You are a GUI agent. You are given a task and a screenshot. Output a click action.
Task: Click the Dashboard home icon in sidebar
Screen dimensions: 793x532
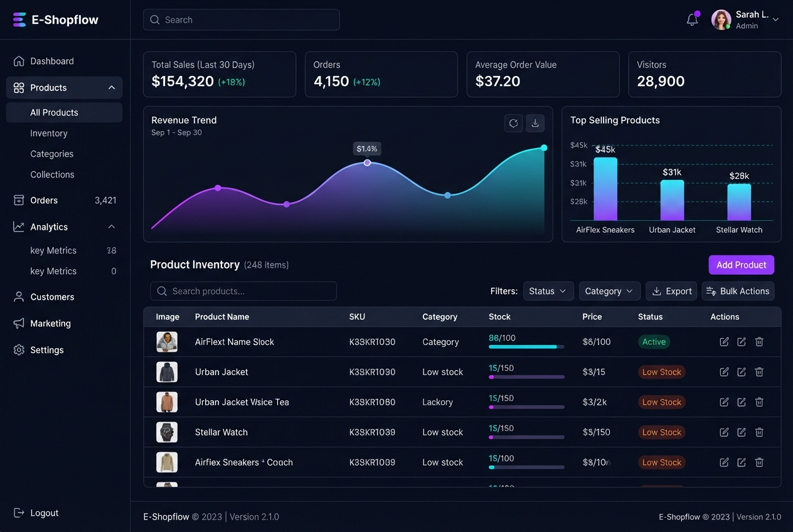[x=19, y=61]
